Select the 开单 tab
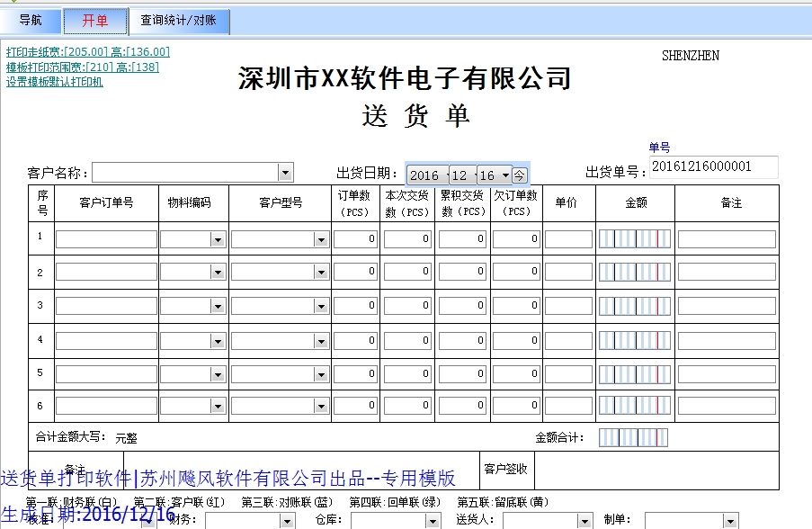 pyautogui.click(x=95, y=21)
